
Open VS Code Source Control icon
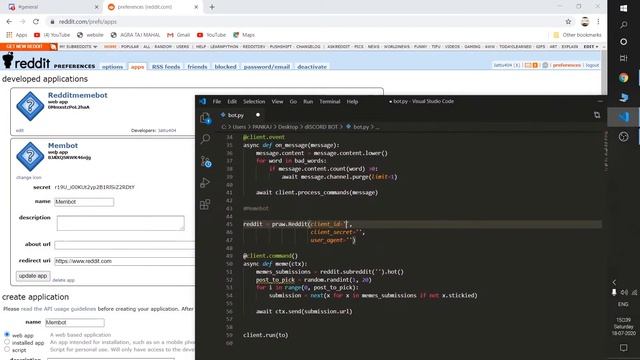click(x=206, y=161)
